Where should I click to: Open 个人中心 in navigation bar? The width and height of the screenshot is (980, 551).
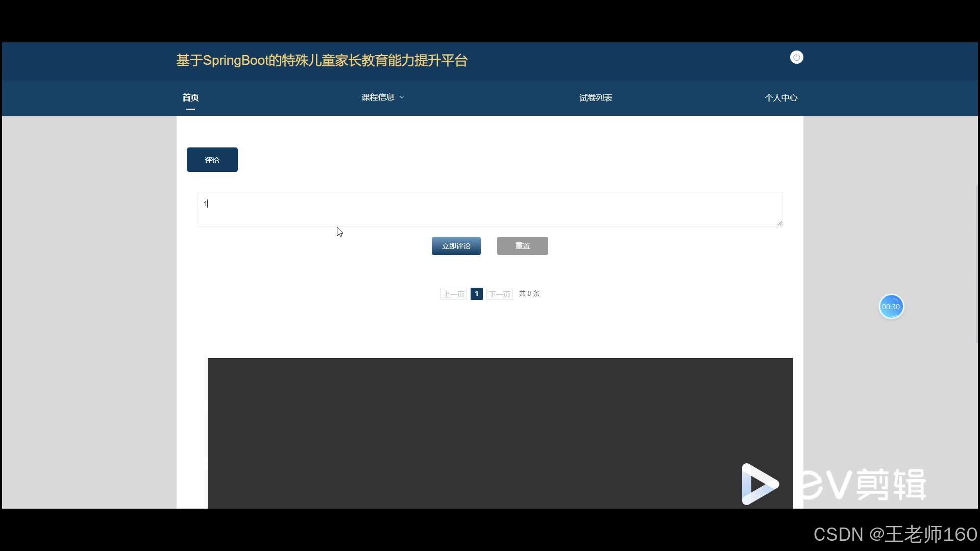click(780, 97)
